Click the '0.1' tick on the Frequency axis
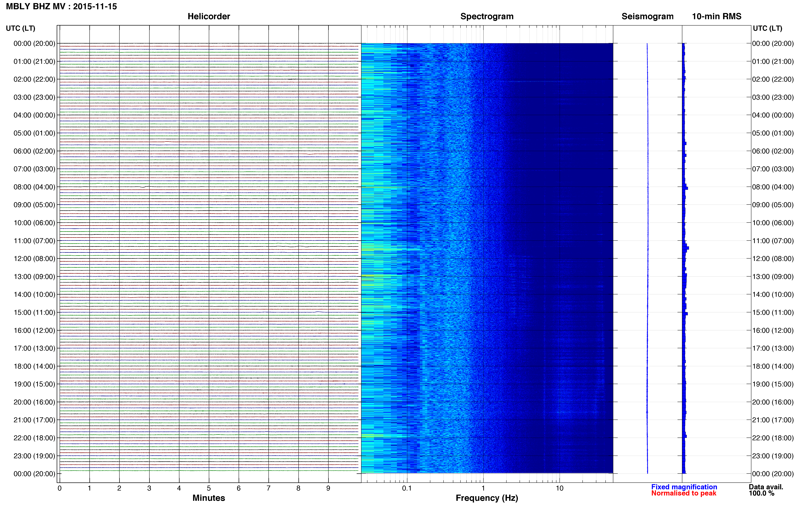The height and width of the screenshot is (508, 812). pyautogui.click(x=407, y=488)
